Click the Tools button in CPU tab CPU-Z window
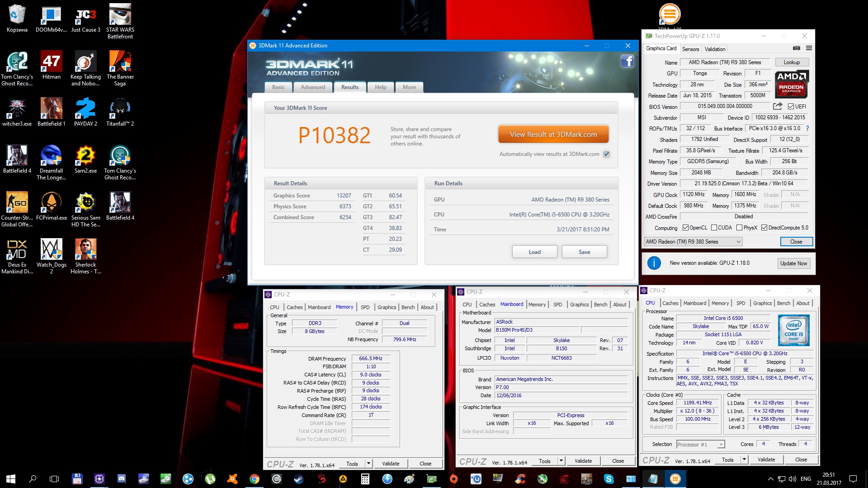The width and height of the screenshot is (868, 488). 728,460
